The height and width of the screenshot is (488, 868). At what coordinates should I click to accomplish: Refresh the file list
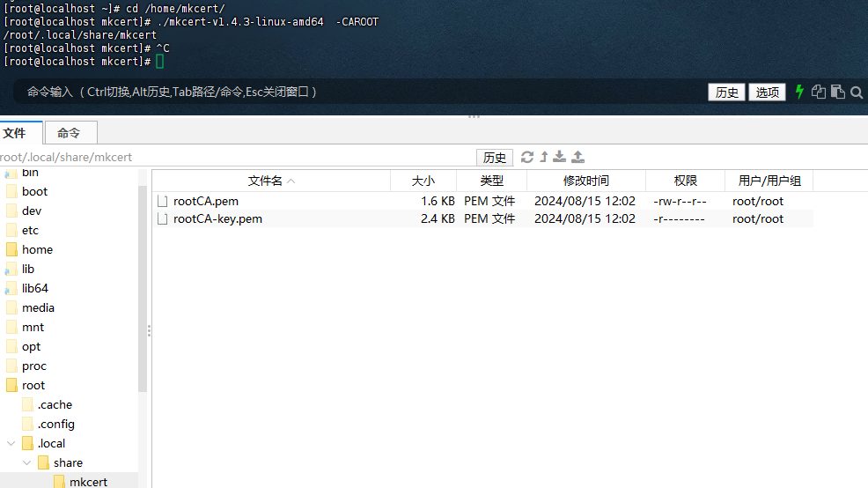tap(527, 157)
